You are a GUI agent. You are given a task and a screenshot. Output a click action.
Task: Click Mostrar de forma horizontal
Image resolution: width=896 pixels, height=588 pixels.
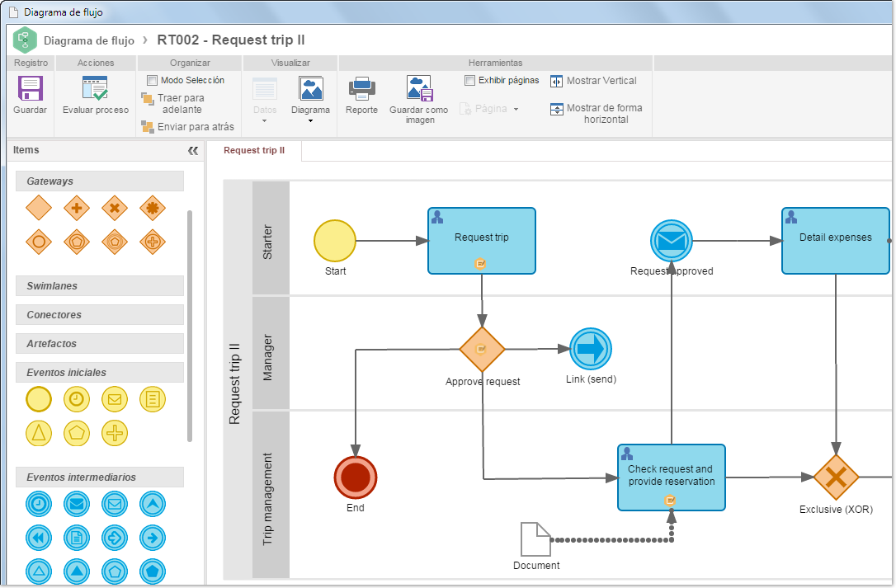(597, 113)
